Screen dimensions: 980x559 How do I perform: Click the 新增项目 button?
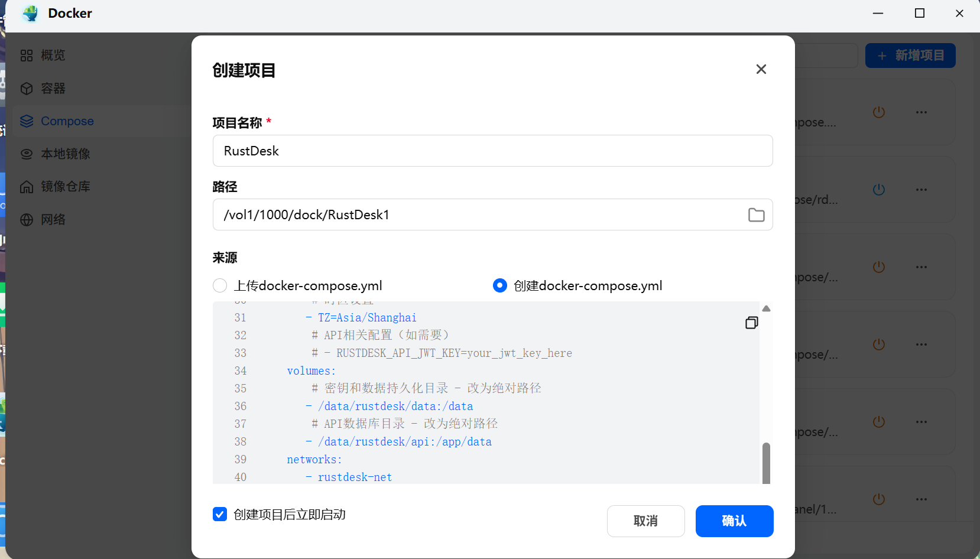coord(910,55)
